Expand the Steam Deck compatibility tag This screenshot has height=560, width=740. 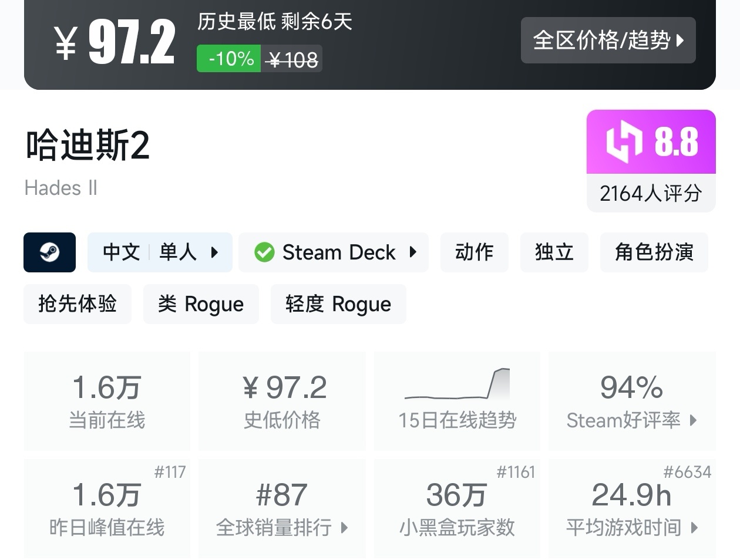point(334,252)
